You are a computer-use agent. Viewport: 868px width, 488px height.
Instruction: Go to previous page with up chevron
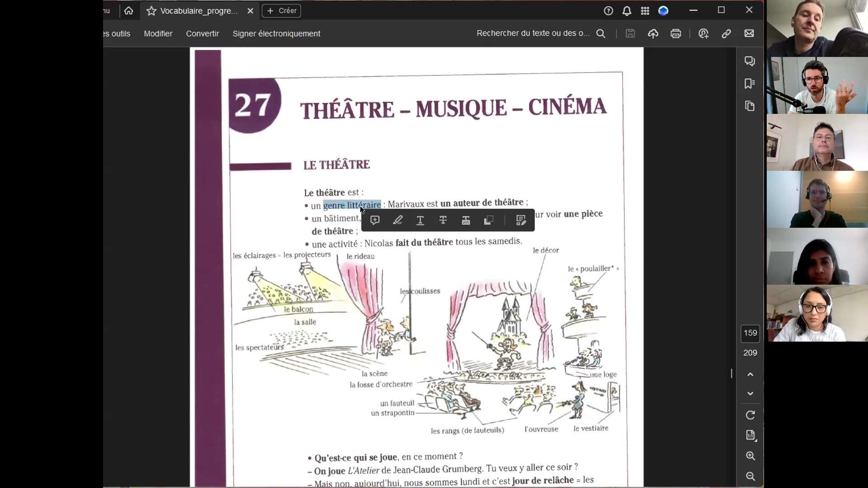coord(750,374)
